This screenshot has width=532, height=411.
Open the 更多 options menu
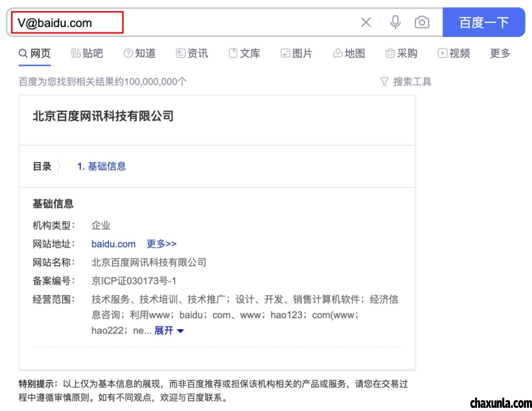[500, 53]
